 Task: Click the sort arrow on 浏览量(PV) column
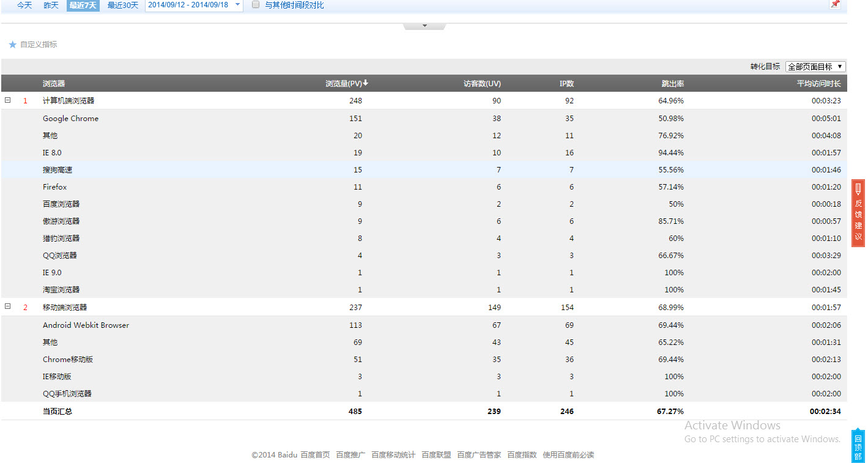[365, 83]
